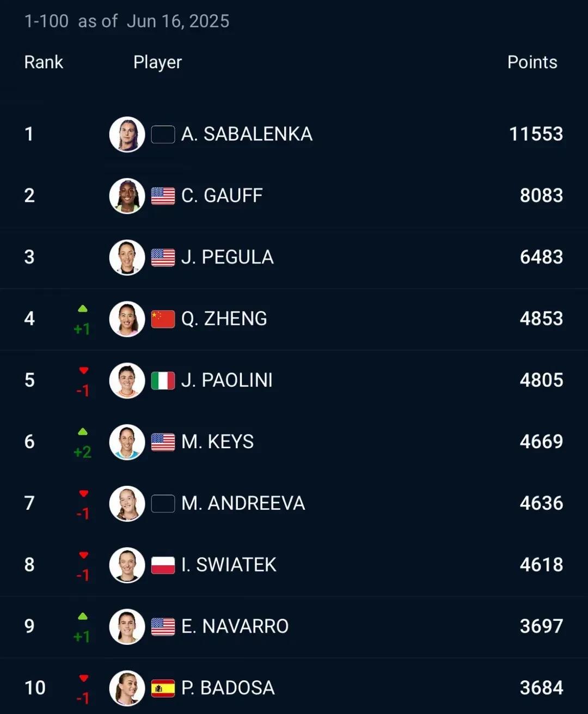This screenshot has height=714, width=588.
Task: Tap C. Gauff's player avatar
Action: pos(127,196)
